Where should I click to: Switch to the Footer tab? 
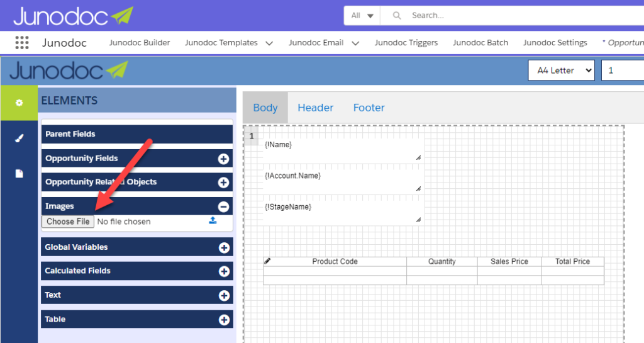[369, 108]
